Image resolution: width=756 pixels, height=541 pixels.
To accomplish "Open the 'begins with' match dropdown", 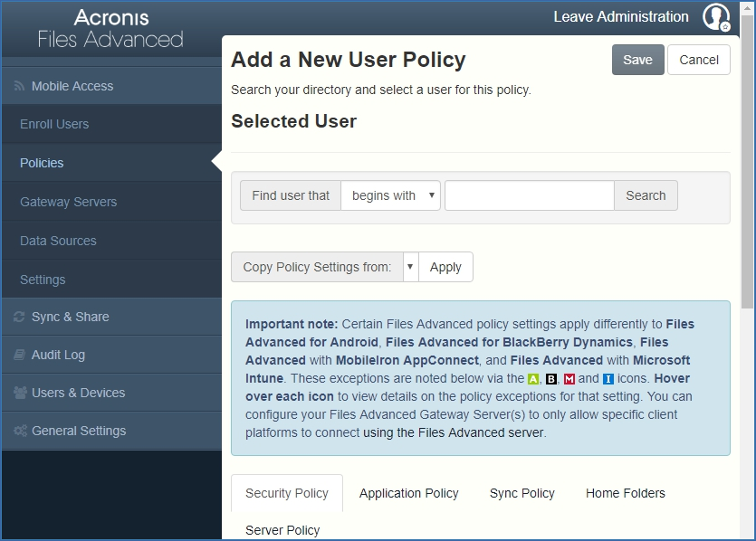I will click(390, 195).
